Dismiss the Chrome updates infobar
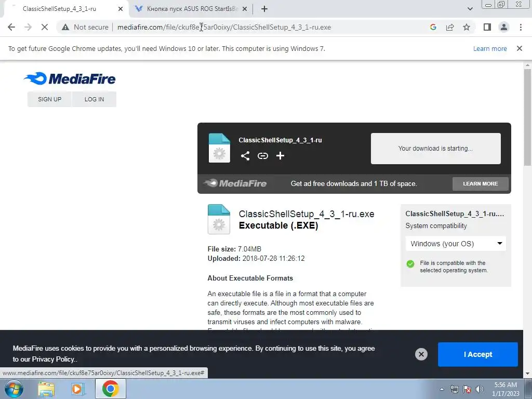 520,48
